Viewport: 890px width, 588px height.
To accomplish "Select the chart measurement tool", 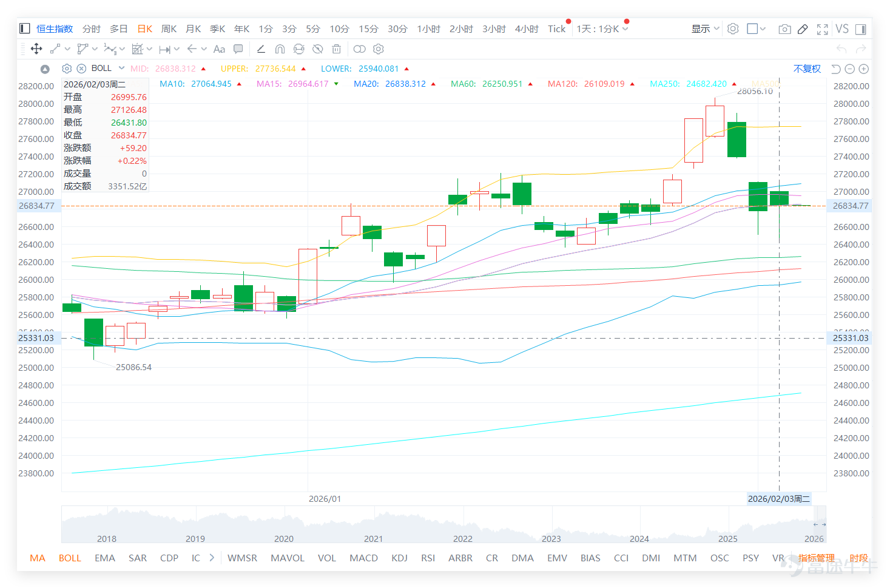I will point(138,49).
